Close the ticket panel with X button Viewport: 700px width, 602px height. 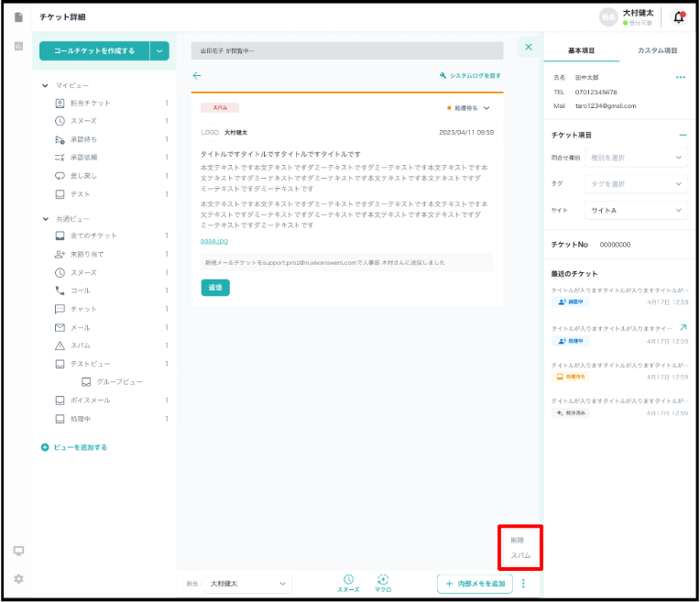click(528, 47)
